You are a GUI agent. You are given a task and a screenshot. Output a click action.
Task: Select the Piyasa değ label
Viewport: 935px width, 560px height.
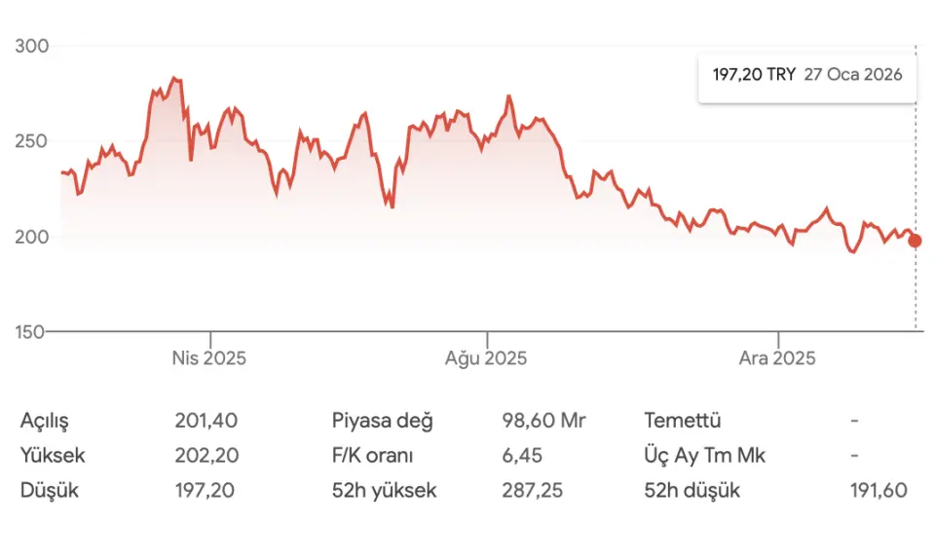tap(382, 421)
